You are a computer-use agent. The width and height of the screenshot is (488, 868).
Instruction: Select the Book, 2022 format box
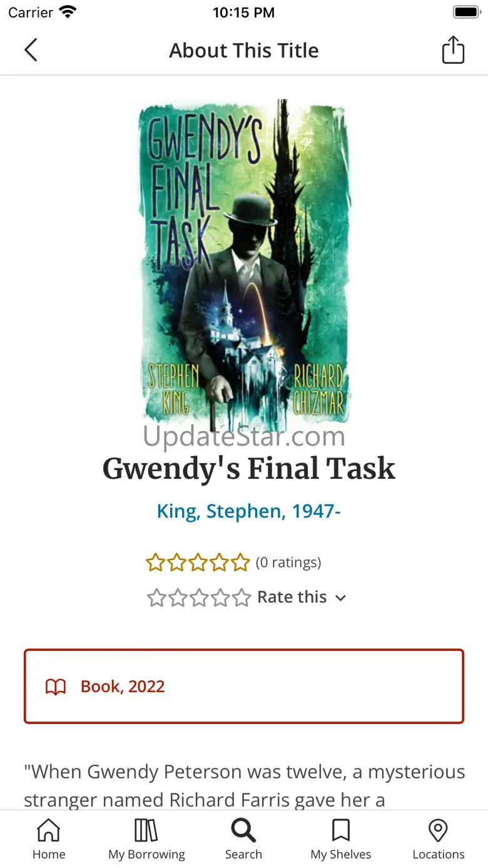[x=244, y=687]
